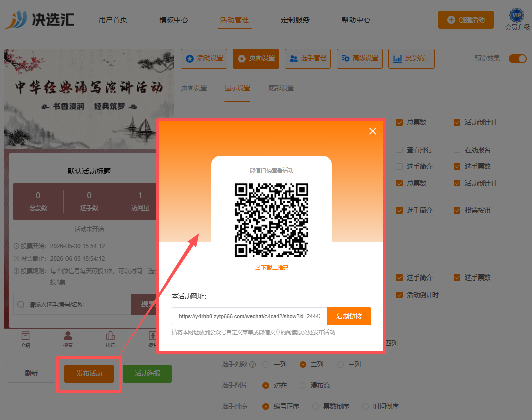
Task: Open VIP 会员升级 icon
Action: (517, 19)
